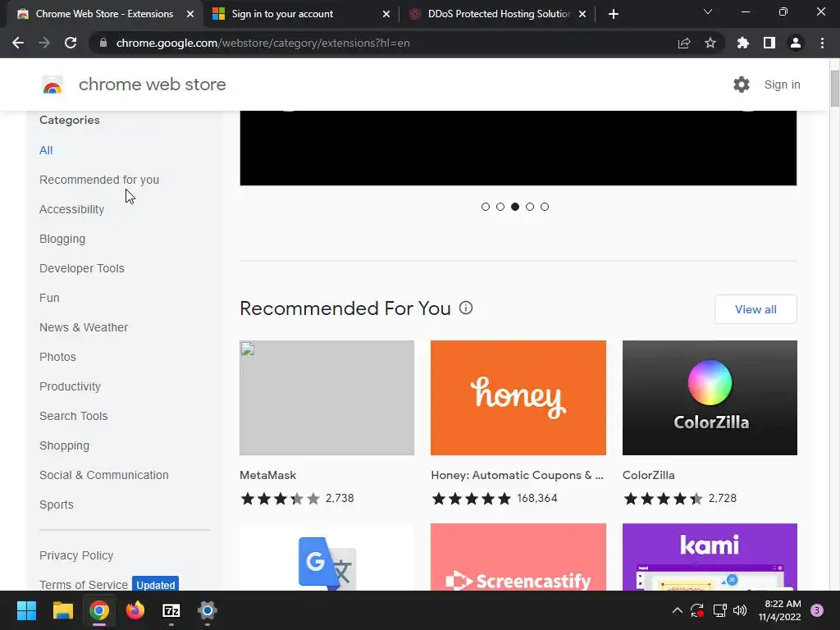The height and width of the screenshot is (630, 840).
Task: Open the MetaMask extension thumbnail
Action: point(326,398)
